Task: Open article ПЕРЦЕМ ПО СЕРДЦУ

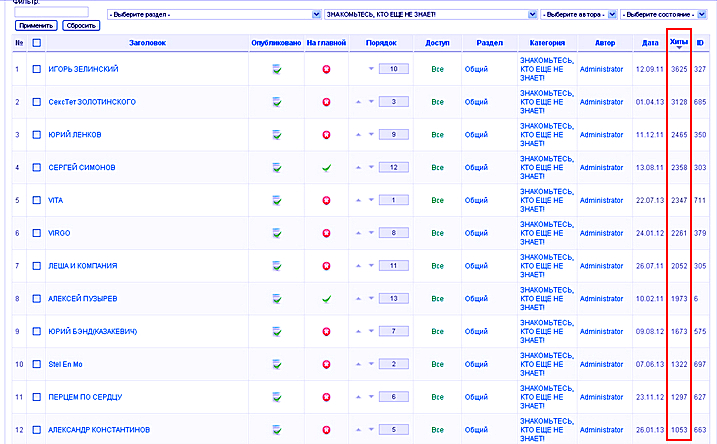Action: (x=85, y=397)
